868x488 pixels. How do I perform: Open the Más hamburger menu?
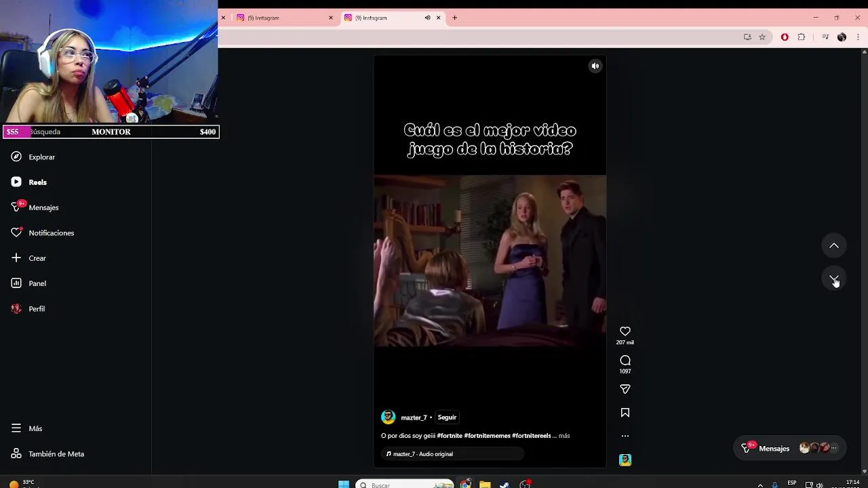point(26,428)
